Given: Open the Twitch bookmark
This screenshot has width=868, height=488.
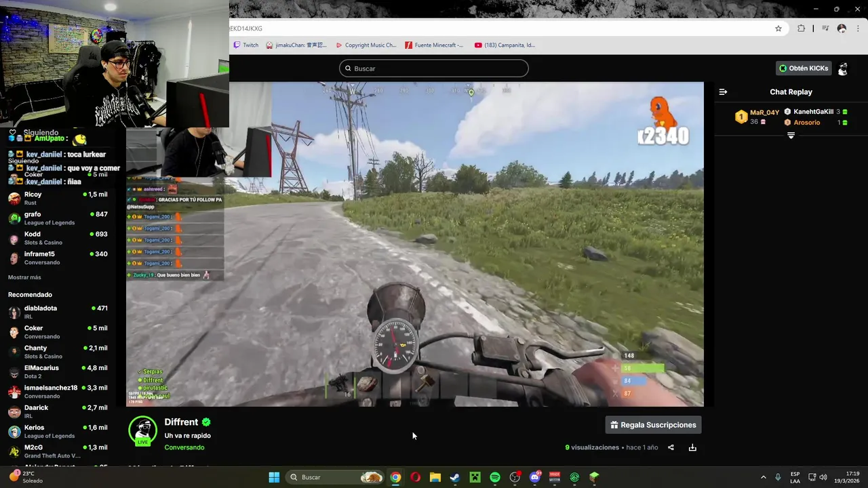Looking at the screenshot, I should pyautogui.click(x=246, y=45).
